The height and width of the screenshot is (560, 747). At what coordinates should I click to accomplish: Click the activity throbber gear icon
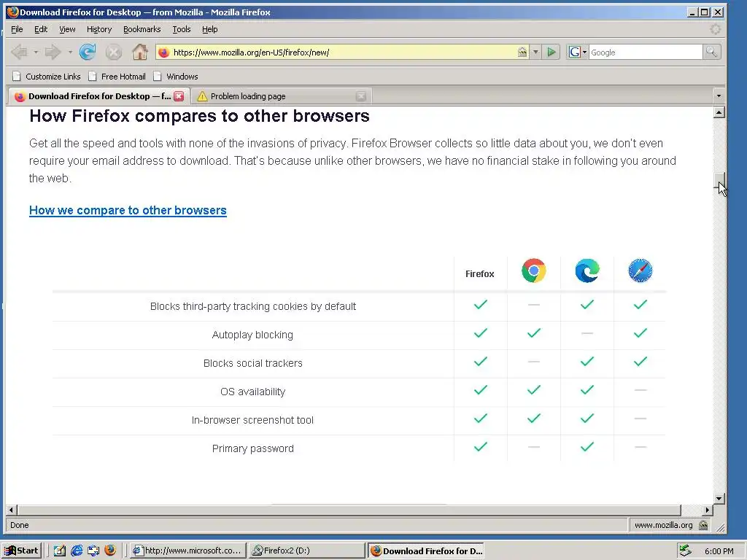pyautogui.click(x=715, y=29)
